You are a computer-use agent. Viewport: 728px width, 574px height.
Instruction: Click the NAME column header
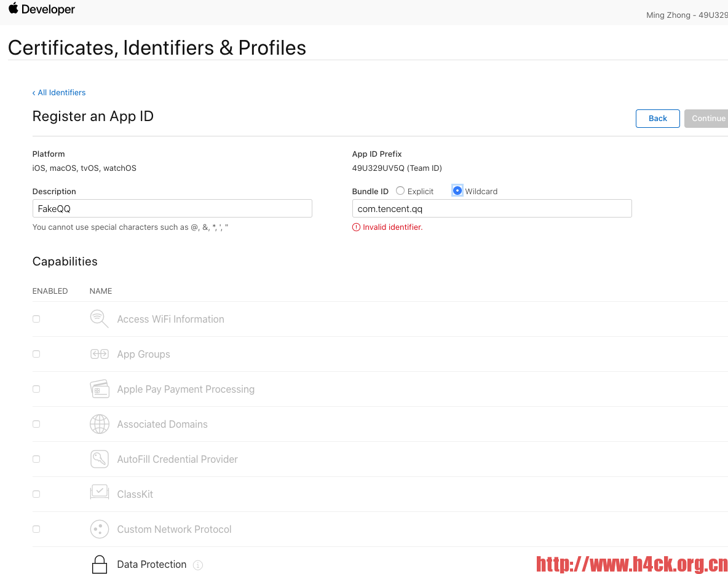coord(101,291)
